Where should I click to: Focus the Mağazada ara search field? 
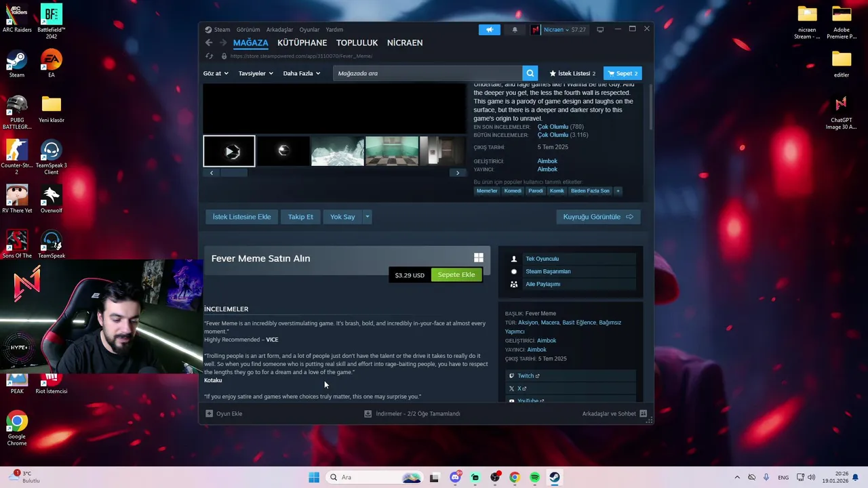tap(429, 73)
